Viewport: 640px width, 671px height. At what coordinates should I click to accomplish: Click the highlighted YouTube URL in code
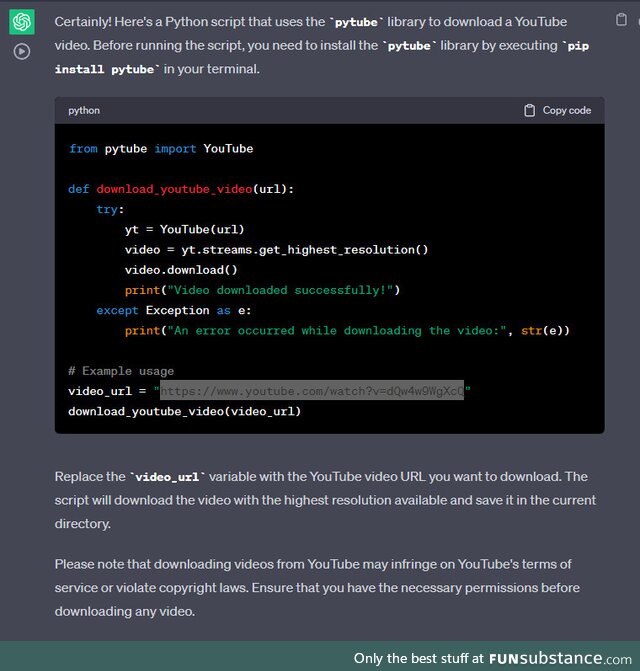312,391
